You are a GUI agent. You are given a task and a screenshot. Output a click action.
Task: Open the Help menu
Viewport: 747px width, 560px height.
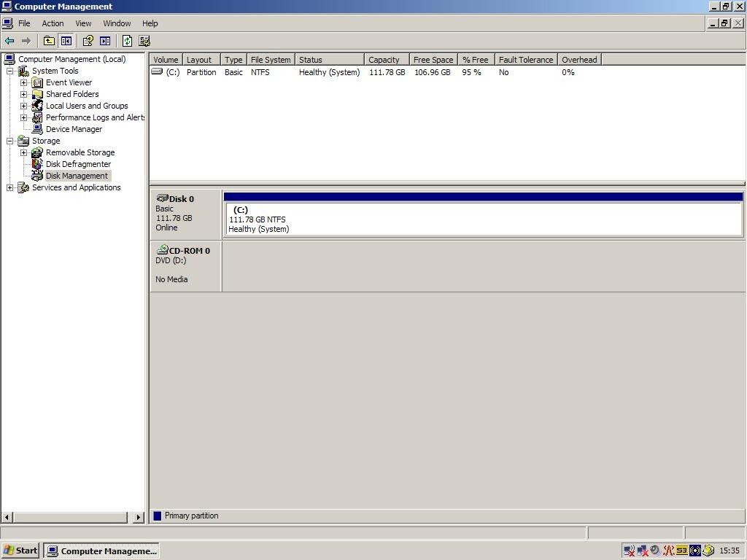(150, 23)
